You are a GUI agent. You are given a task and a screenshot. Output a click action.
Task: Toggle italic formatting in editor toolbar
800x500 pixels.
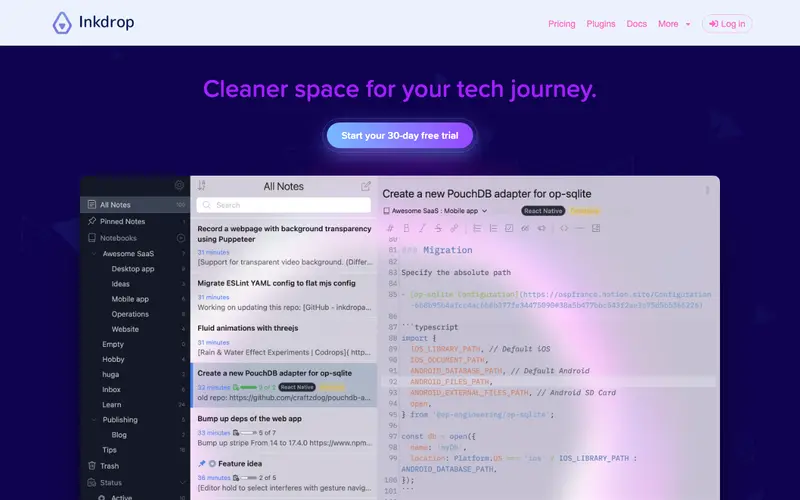point(422,228)
